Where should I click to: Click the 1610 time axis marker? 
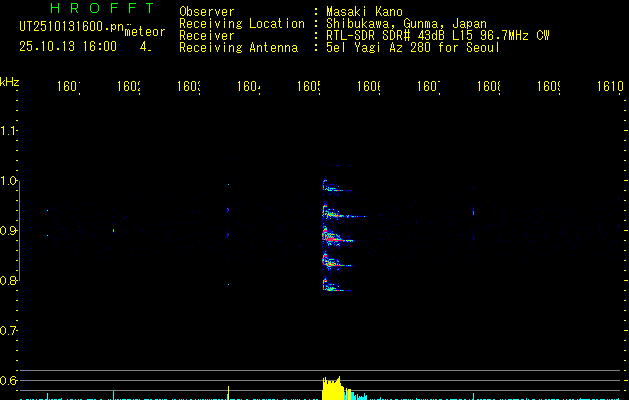coord(610,86)
